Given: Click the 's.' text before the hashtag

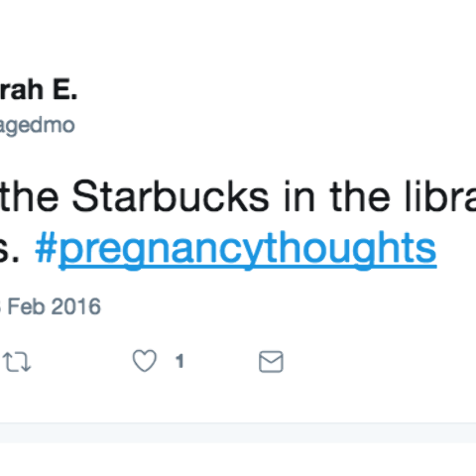Looking at the screenshot, I should click(9, 251).
